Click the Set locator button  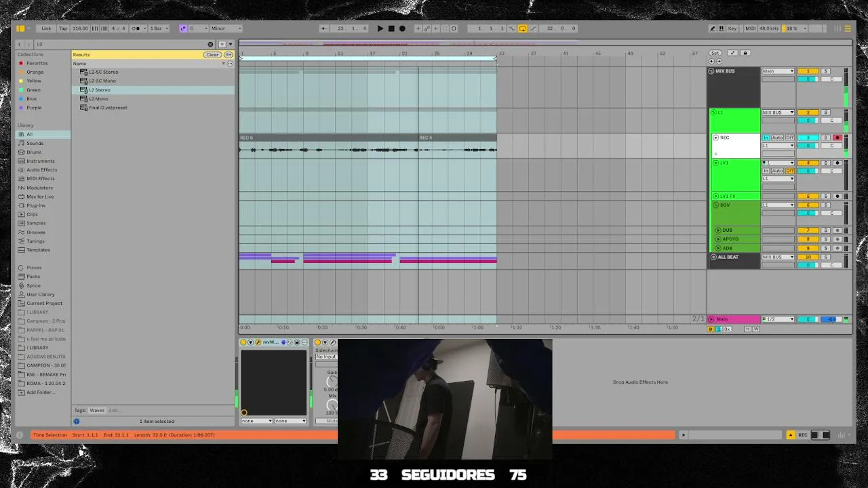715,53
